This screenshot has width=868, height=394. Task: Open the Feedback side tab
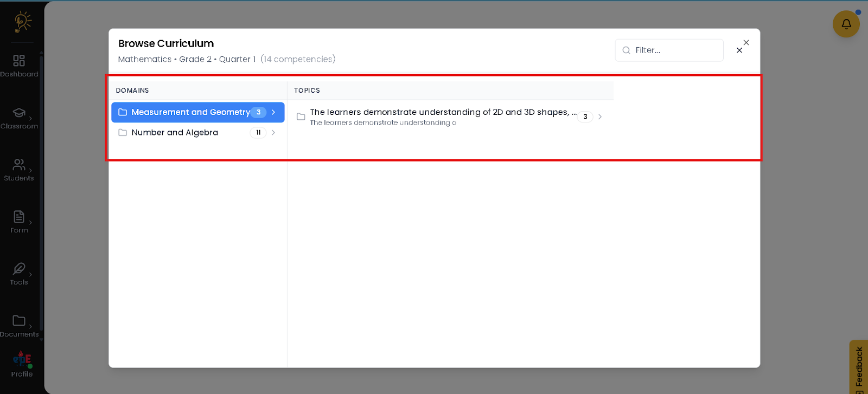[x=859, y=367]
